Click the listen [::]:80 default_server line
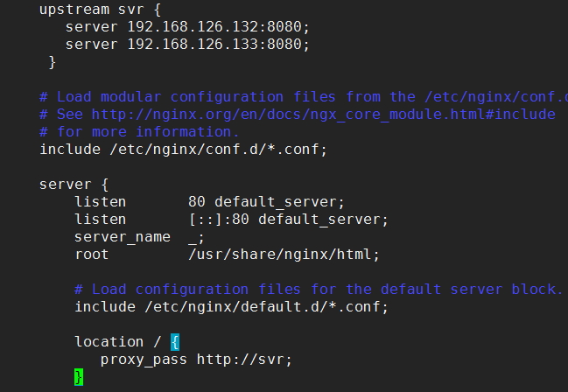Viewport: 568px width, 392px height. pyautogui.click(x=231, y=219)
